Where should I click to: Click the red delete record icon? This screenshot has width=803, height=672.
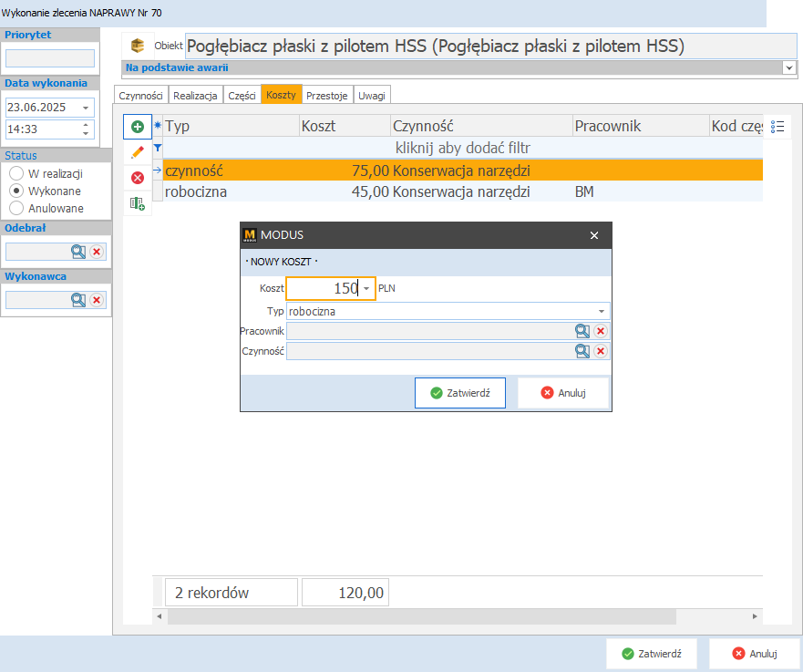(138, 178)
